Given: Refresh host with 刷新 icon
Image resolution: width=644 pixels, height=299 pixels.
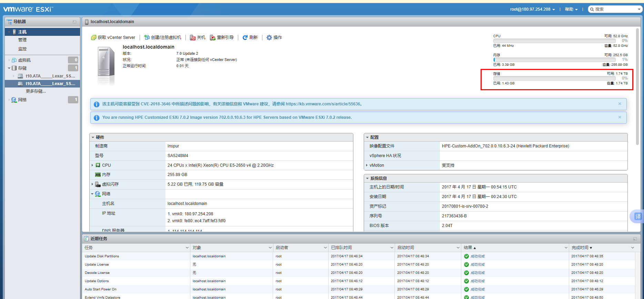Looking at the screenshot, I should pyautogui.click(x=245, y=38).
